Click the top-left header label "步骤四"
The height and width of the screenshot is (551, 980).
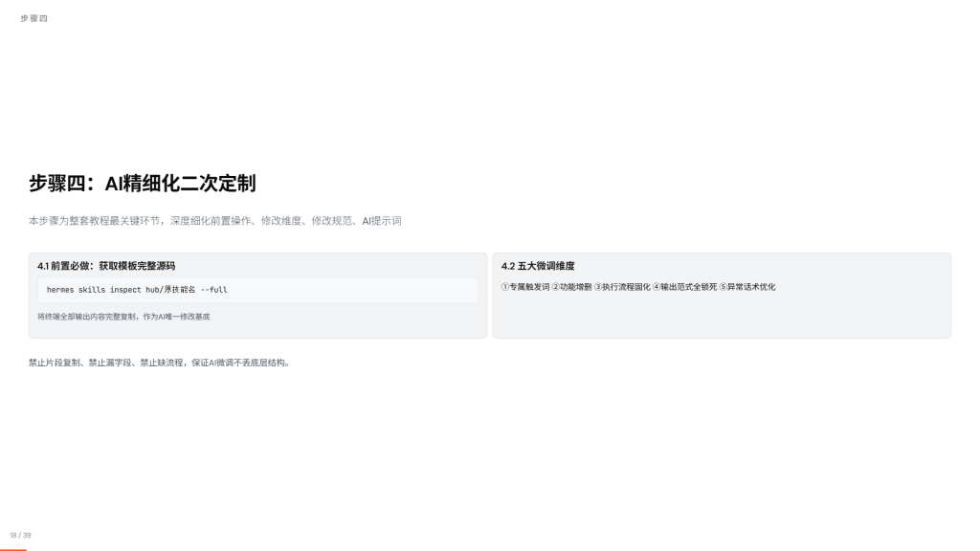pos(33,19)
